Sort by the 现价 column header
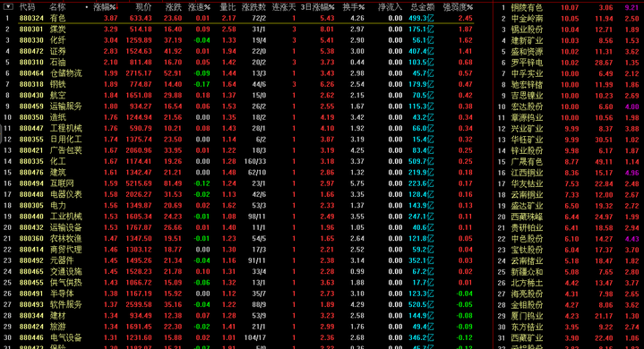 (x=143, y=7)
